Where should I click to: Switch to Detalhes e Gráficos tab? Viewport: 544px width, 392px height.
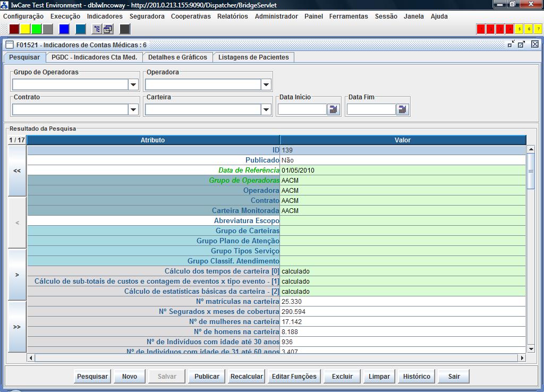pyautogui.click(x=177, y=57)
